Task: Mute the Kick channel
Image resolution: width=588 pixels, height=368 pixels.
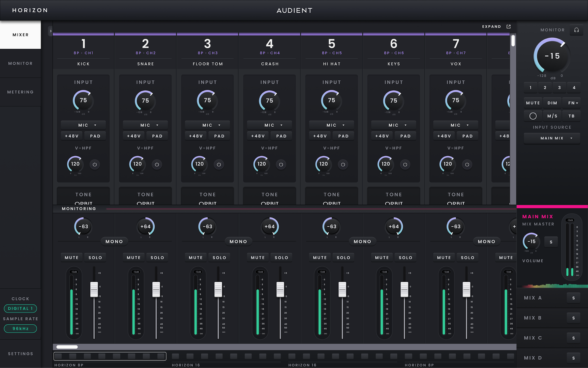Action: pyautogui.click(x=71, y=258)
